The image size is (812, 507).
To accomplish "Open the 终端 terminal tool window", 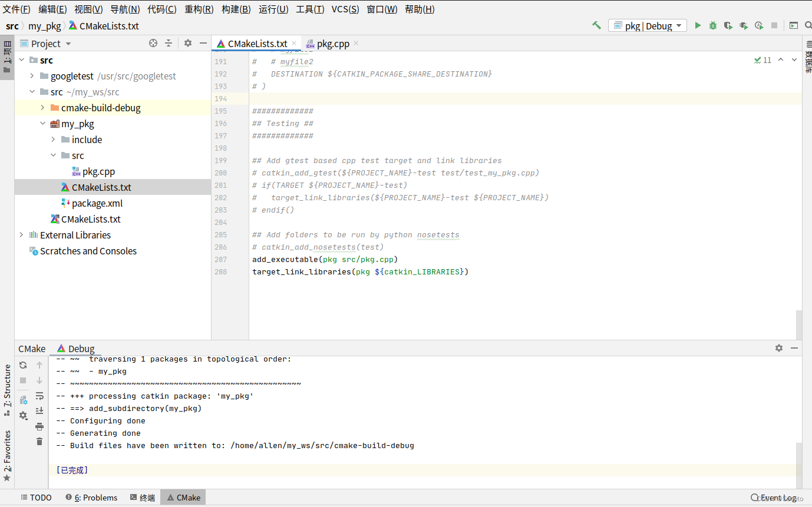I will click(x=143, y=498).
